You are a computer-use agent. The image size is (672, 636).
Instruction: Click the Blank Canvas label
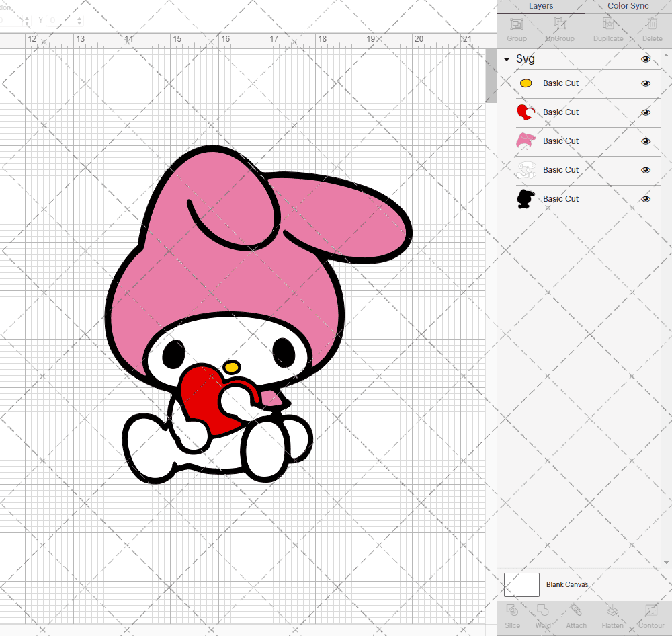point(567,584)
